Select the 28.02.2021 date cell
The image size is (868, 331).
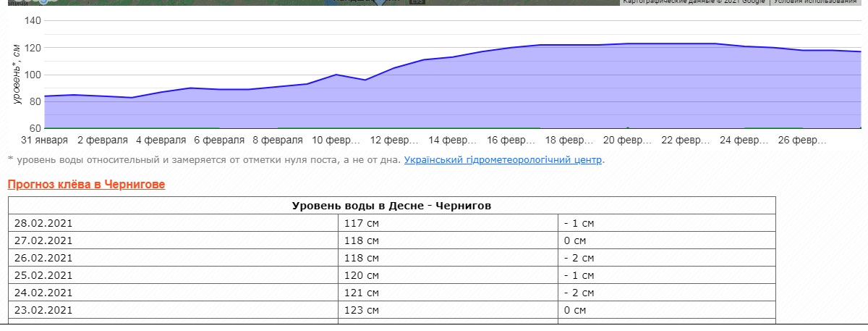43,223
